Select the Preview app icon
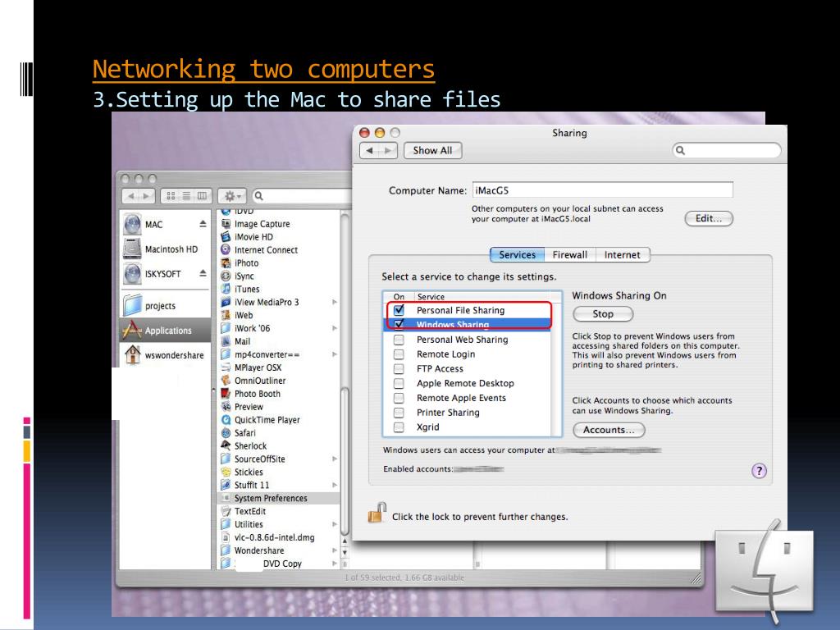Image resolution: width=840 pixels, height=630 pixels. tap(226, 407)
